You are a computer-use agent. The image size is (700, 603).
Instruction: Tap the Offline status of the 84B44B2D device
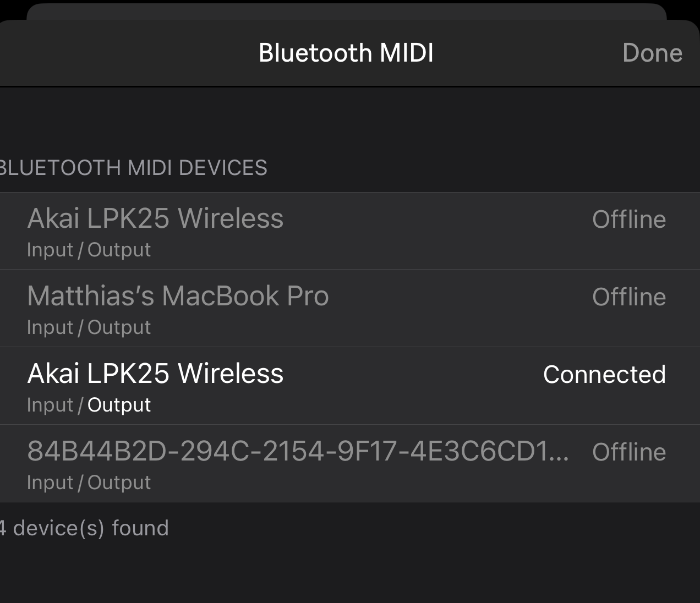pos(629,451)
